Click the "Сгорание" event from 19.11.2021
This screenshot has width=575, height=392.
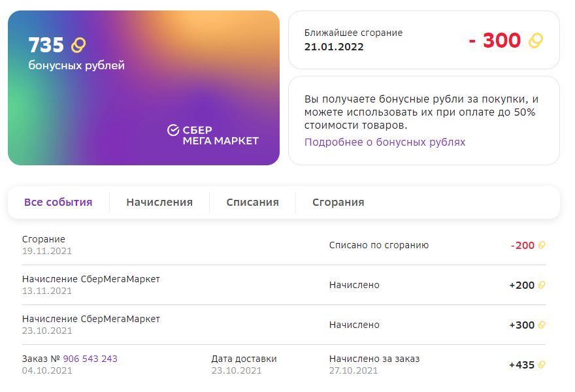click(44, 240)
